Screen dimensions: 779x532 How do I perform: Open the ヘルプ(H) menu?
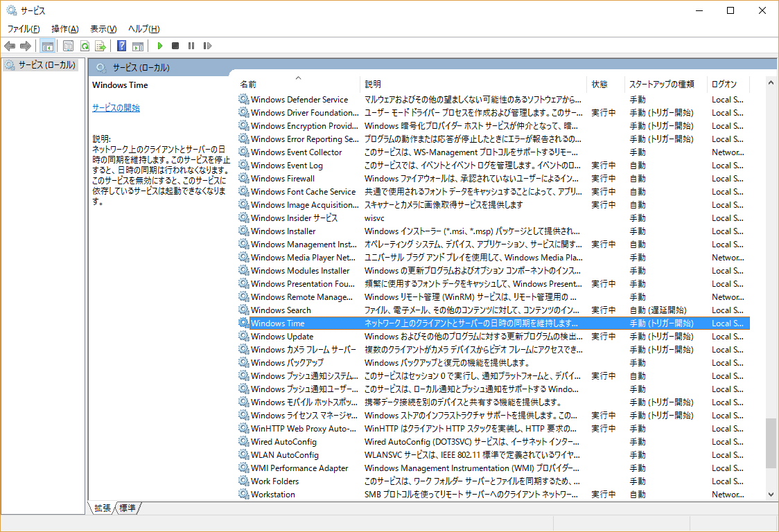pyautogui.click(x=143, y=29)
